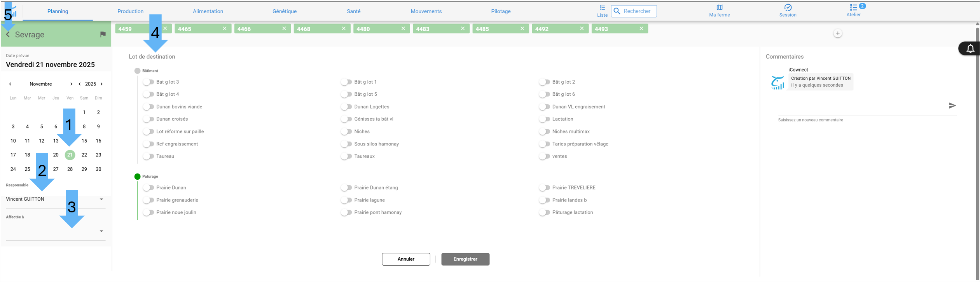Switch to the Production tab
The width and height of the screenshot is (980, 282).
[x=130, y=11]
